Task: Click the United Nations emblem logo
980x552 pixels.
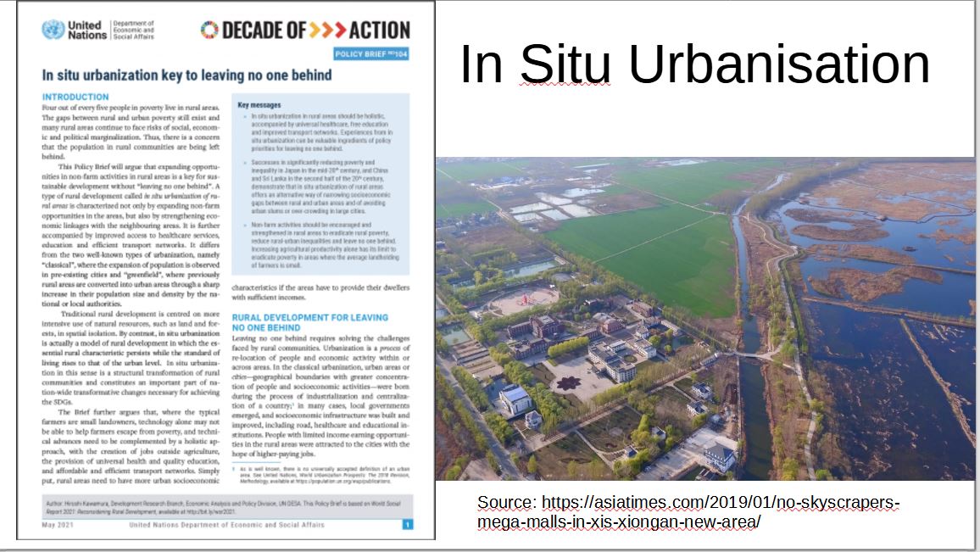Action: [x=53, y=30]
